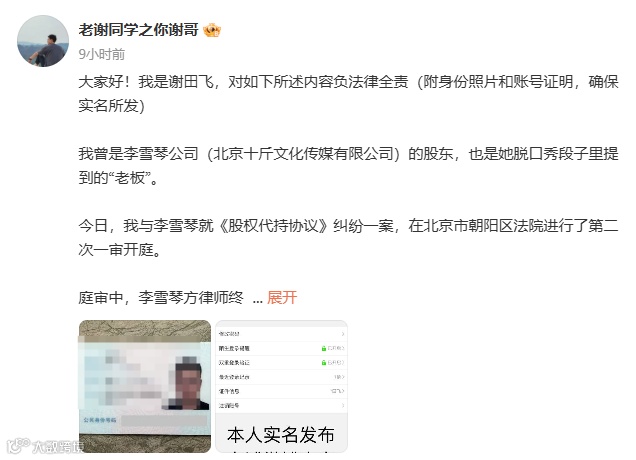
Task: Click the green lock in 陌生登录提醒 row
Action: coord(324,348)
